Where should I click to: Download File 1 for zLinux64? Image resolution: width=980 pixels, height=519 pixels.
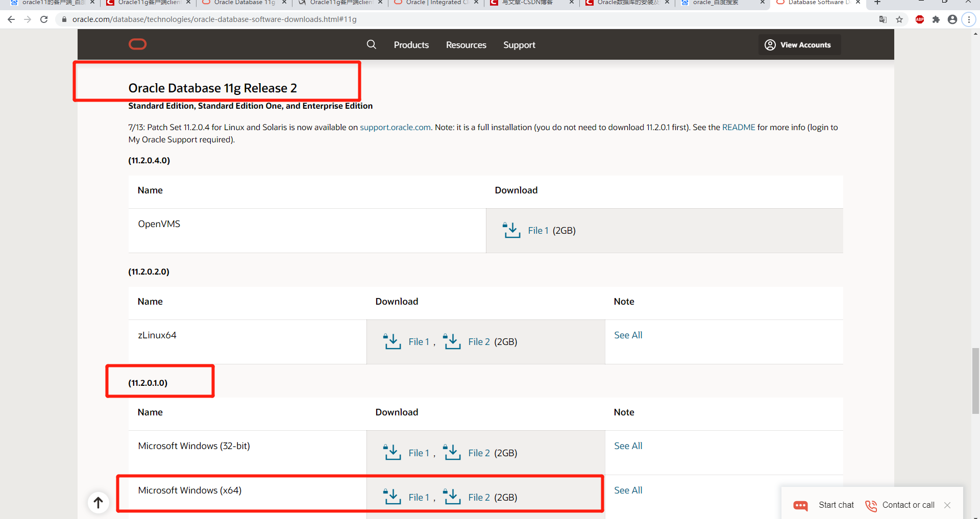point(419,342)
